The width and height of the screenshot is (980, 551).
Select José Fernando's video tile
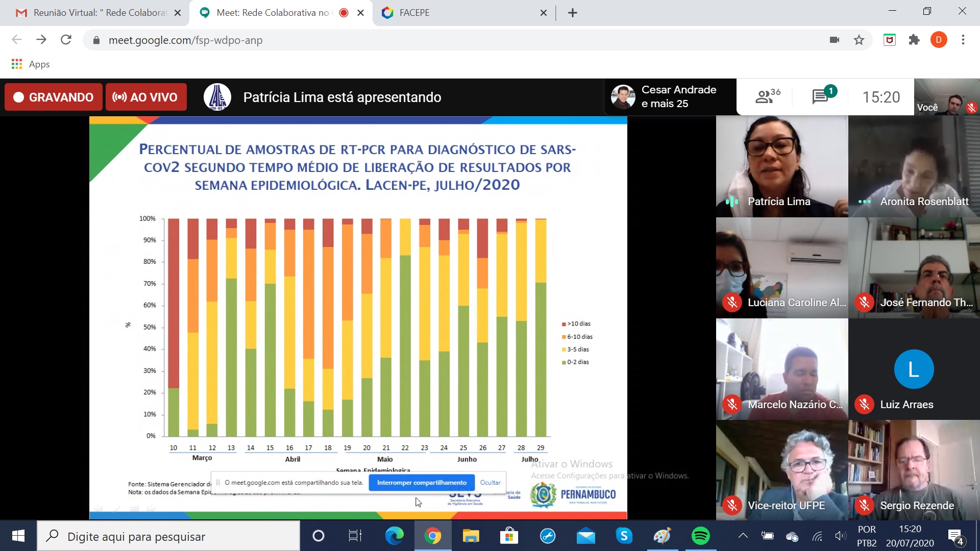click(914, 268)
